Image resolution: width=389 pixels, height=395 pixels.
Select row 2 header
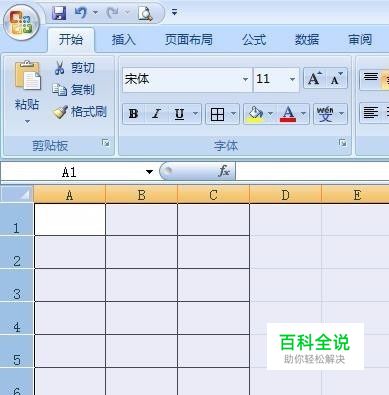[x=17, y=252]
